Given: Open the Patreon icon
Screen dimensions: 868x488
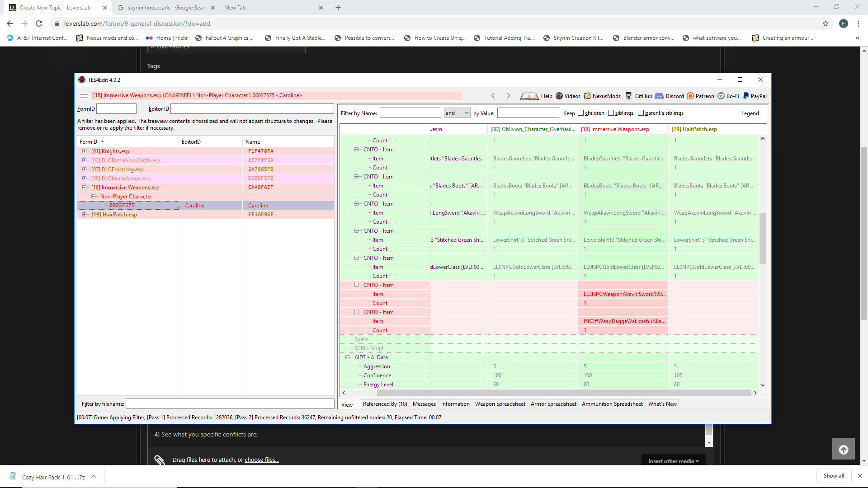Looking at the screenshot, I should coord(690,96).
